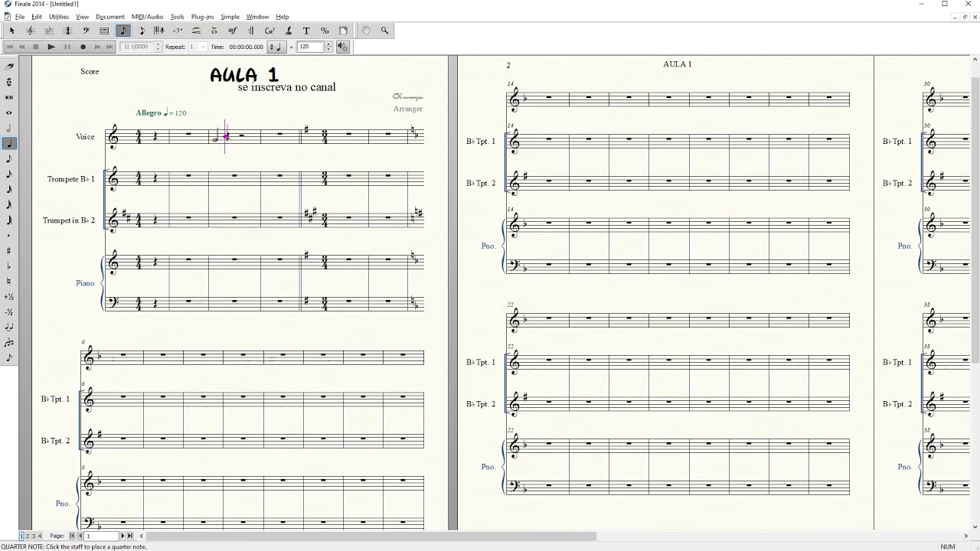
Task: Select the flat accidental tool
Action: tap(9, 266)
